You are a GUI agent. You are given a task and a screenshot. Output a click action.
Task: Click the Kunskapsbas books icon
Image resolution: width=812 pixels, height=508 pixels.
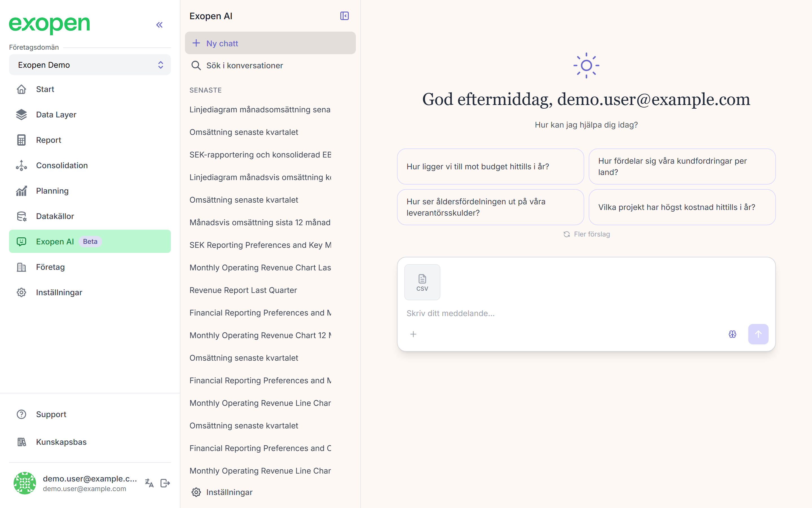click(21, 442)
